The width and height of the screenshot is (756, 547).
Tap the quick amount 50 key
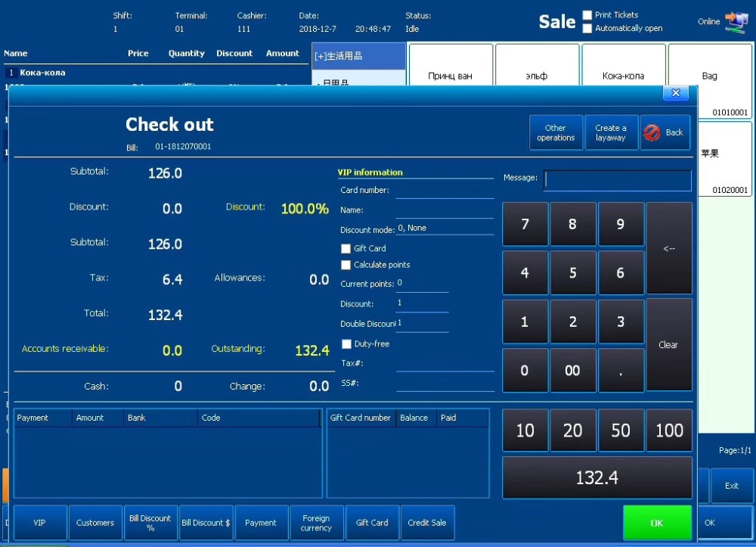pos(621,430)
